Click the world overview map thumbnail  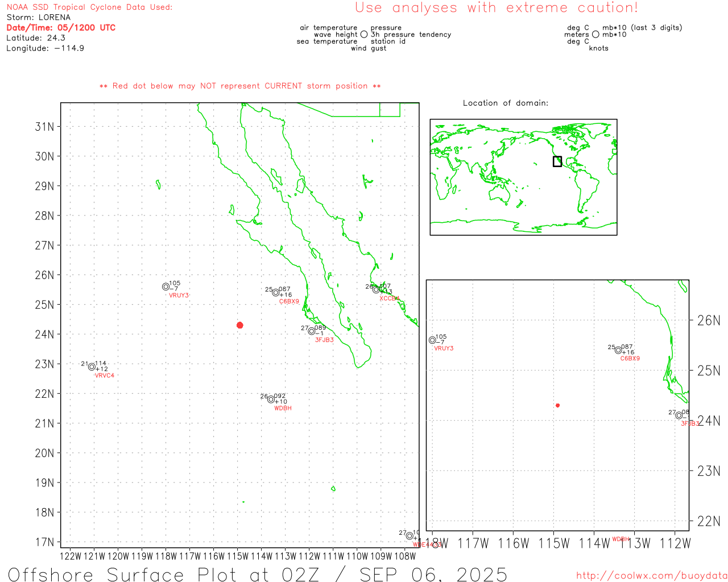point(523,177)
